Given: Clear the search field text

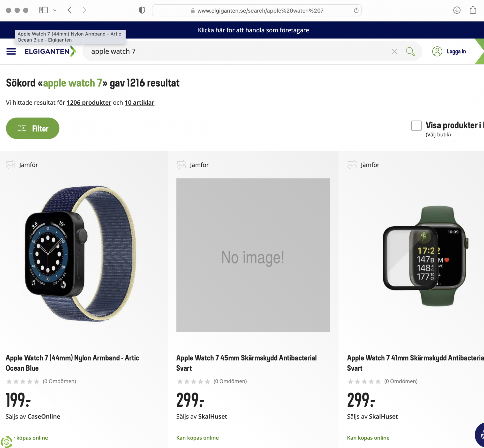Looking at the screenshot, I should tap(394, 51).
